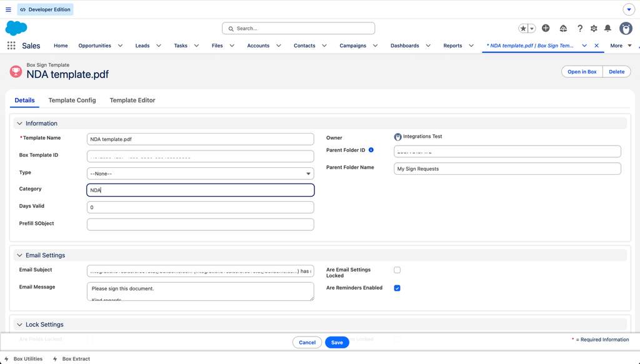Screen dimensions: 640x364
Task: Open the Salesforce Trailhead guidance icon
Action: (563, 28)
